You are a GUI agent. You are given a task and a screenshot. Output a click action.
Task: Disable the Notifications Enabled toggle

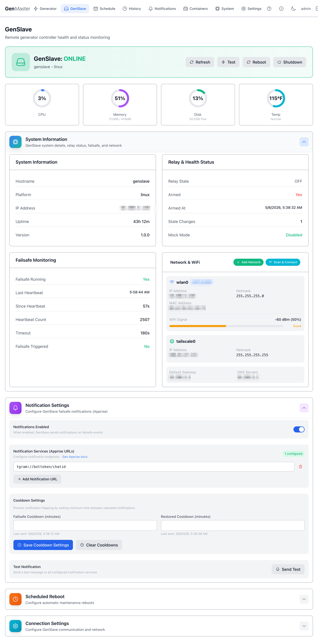coord(299,429)
